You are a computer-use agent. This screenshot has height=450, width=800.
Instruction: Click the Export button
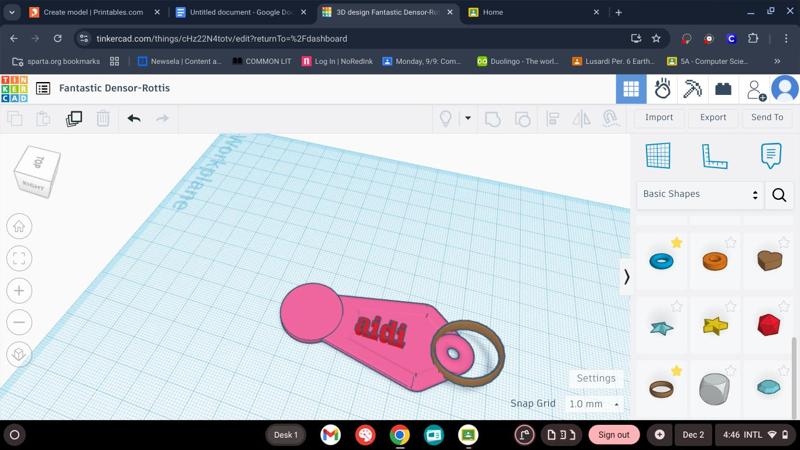coord(713,117)
